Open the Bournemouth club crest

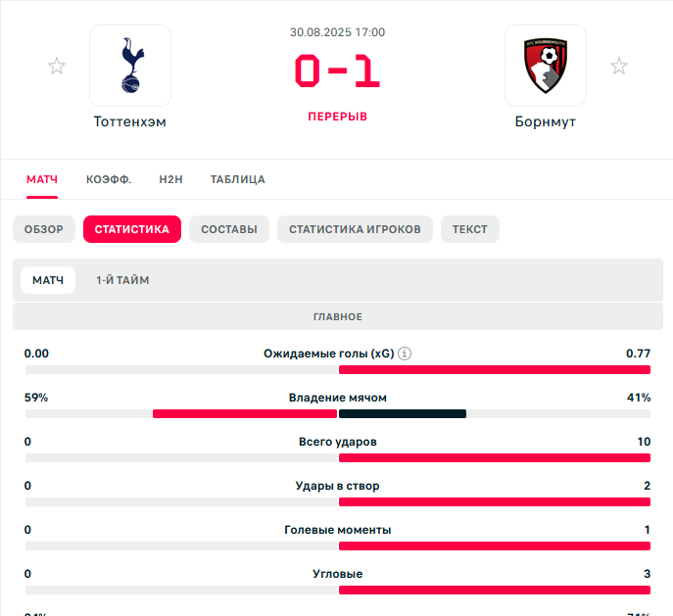[546, 66]
